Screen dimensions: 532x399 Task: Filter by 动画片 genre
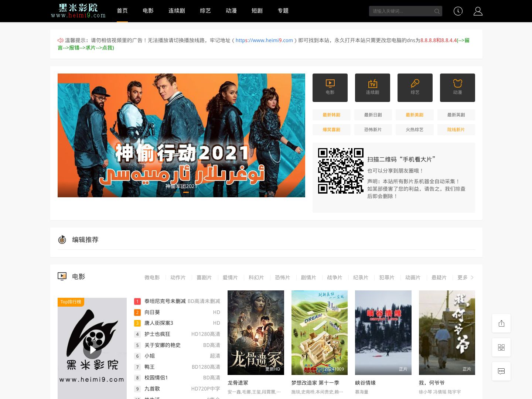pyautogui.click(x=413, y=277)
